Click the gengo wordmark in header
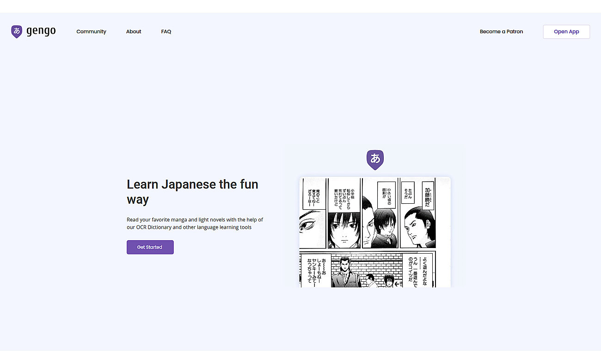The height and width of the screenshot is (364, 601). (41, 31)
